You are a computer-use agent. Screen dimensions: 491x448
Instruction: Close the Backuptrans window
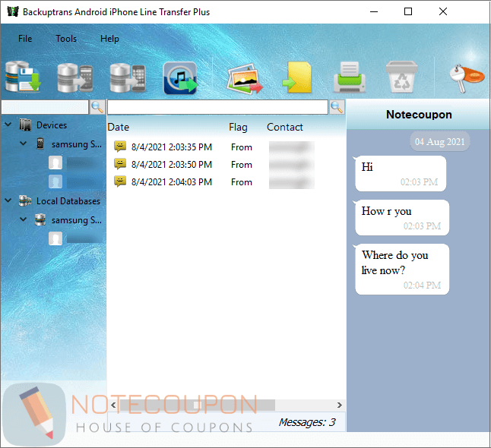443,11
